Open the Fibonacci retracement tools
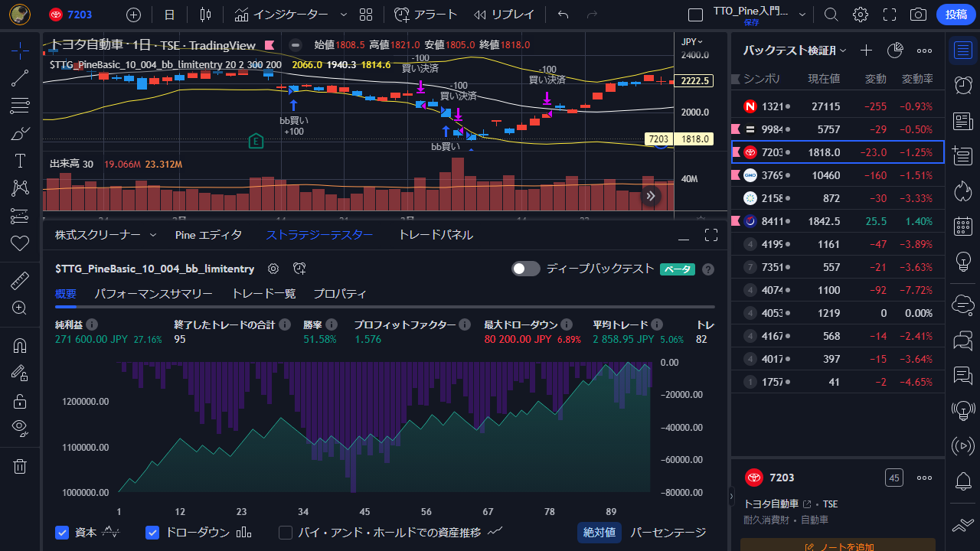The image size is (980, 551). pos(20,106)
